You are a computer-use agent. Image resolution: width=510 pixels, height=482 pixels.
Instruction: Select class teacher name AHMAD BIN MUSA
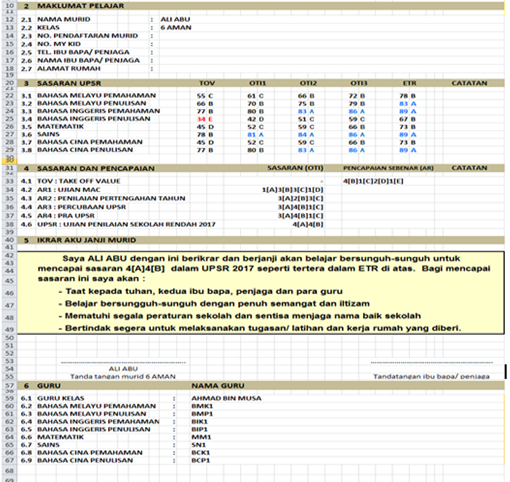pyautogui.click(x=226, y=398)
